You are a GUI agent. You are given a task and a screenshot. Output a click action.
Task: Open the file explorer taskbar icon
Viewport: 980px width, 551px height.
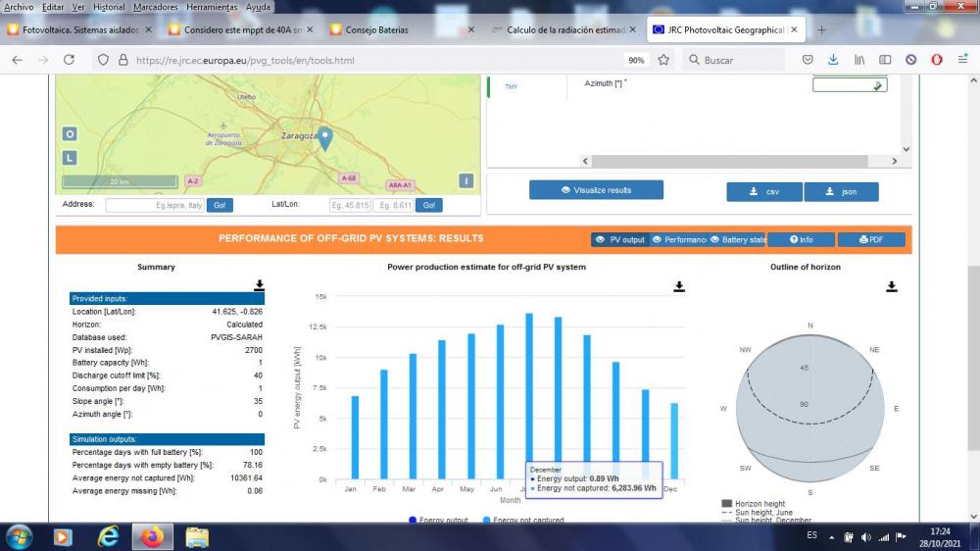point(197,537)
